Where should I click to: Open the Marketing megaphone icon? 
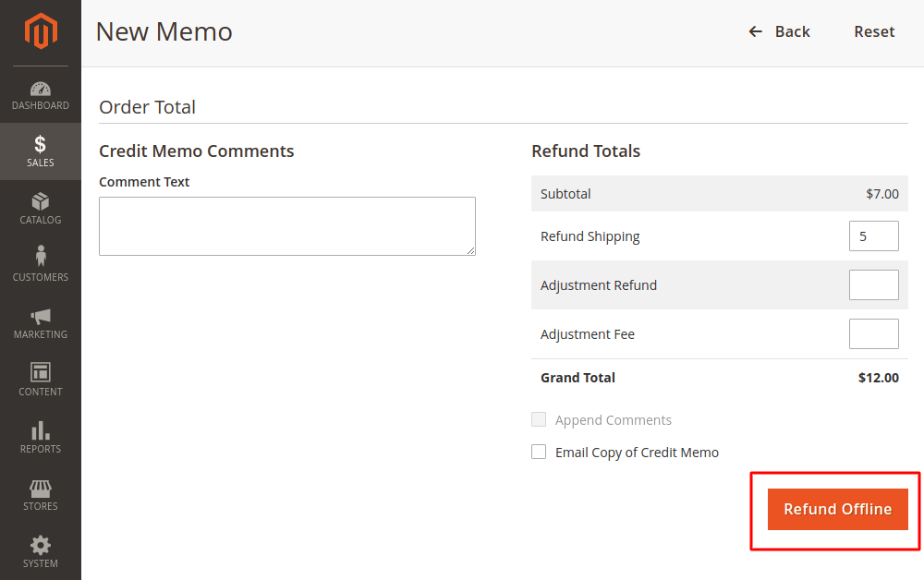[x=40, y=316]
